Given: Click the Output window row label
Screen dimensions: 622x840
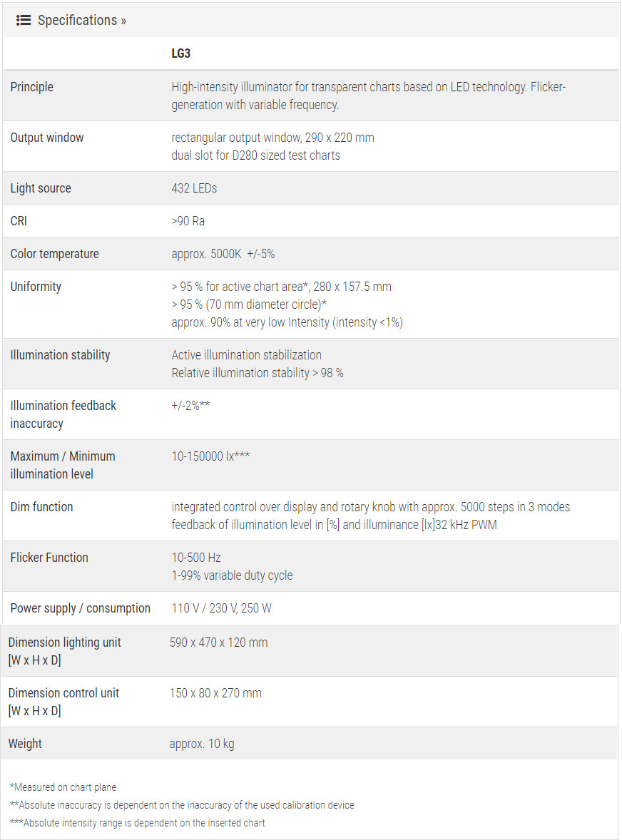Looking at the screenshot, I should (47, 138).
